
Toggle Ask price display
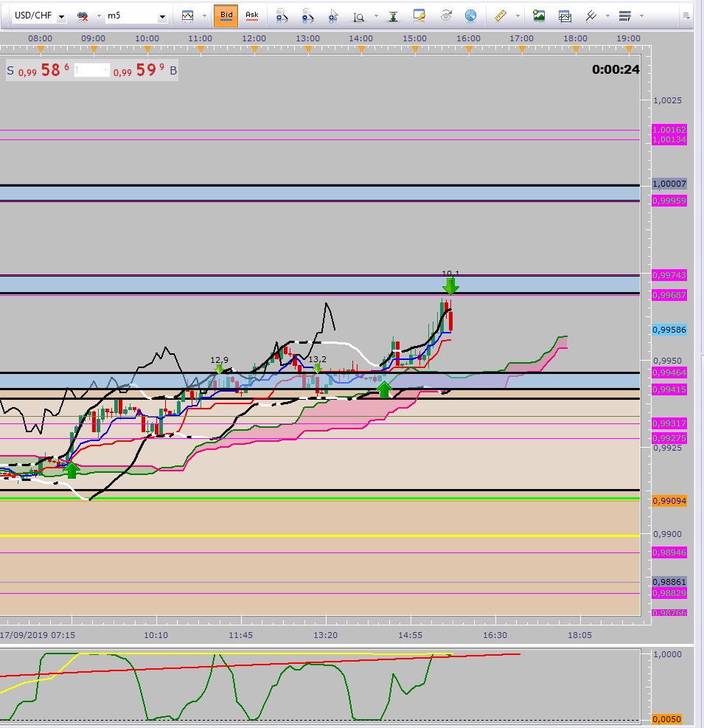[x=252, y=15]
